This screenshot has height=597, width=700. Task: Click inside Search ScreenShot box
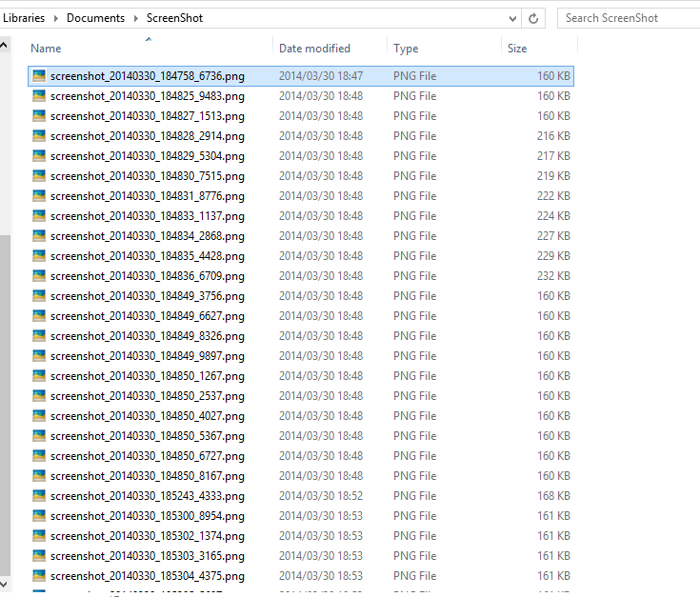pyautogui.click(x=629, y=18)
